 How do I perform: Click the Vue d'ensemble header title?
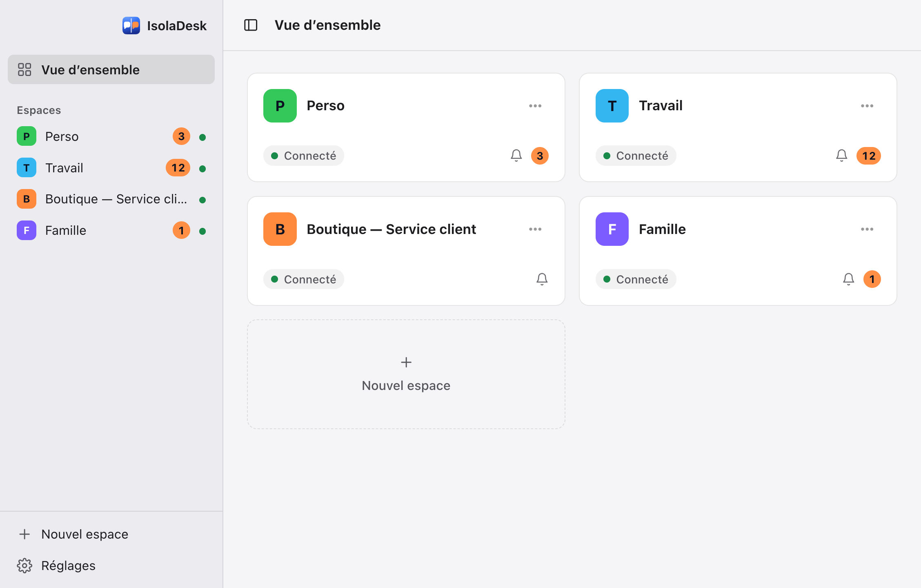327,25
